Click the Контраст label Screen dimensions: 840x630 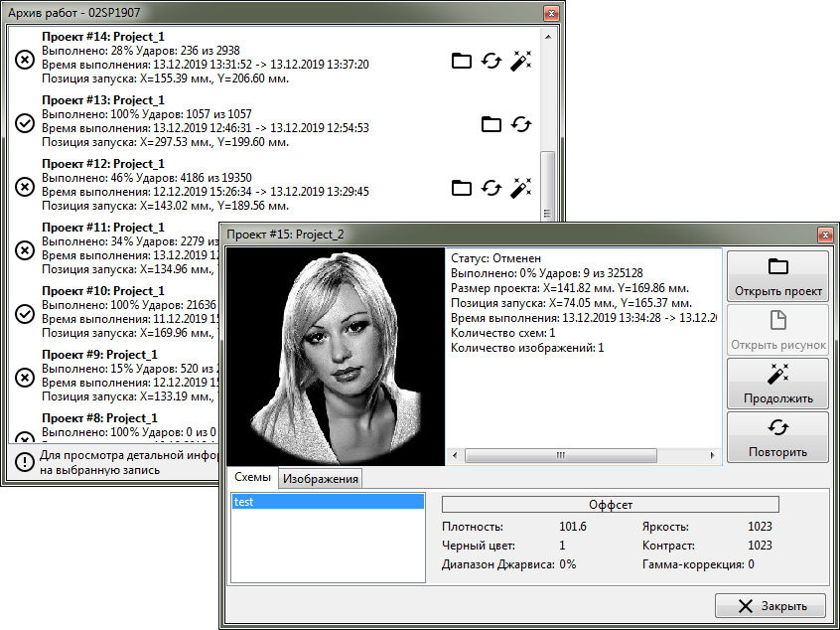[668, 546]
